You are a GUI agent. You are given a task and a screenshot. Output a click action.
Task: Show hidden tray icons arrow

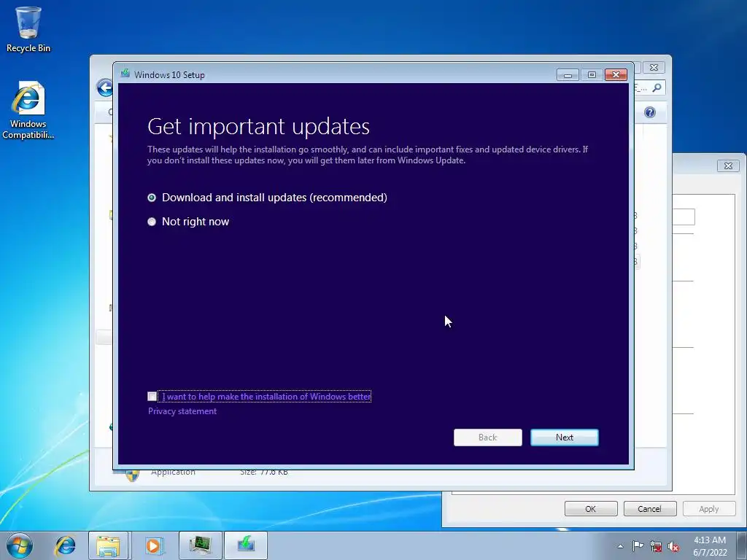point(620,546)
